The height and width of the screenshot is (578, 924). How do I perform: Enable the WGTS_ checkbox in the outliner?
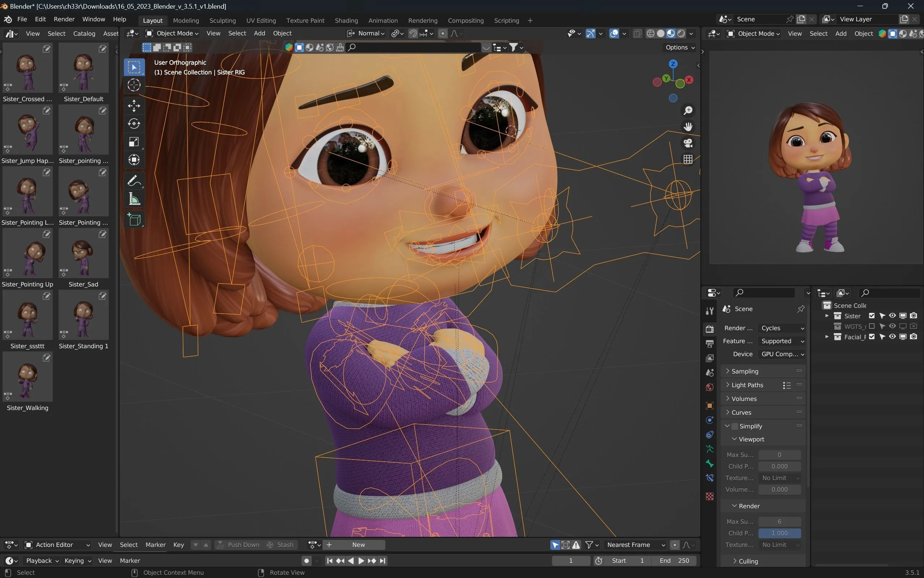[872, 326]
